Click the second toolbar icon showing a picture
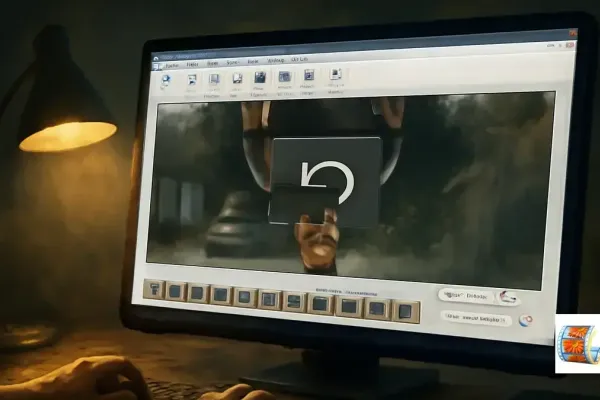The image size is (600, 400). [192, 80]
